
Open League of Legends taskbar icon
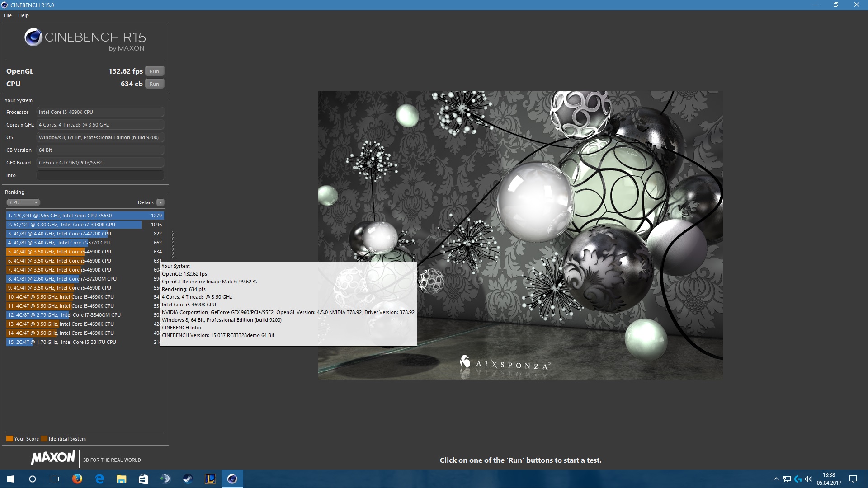point(210,479)
